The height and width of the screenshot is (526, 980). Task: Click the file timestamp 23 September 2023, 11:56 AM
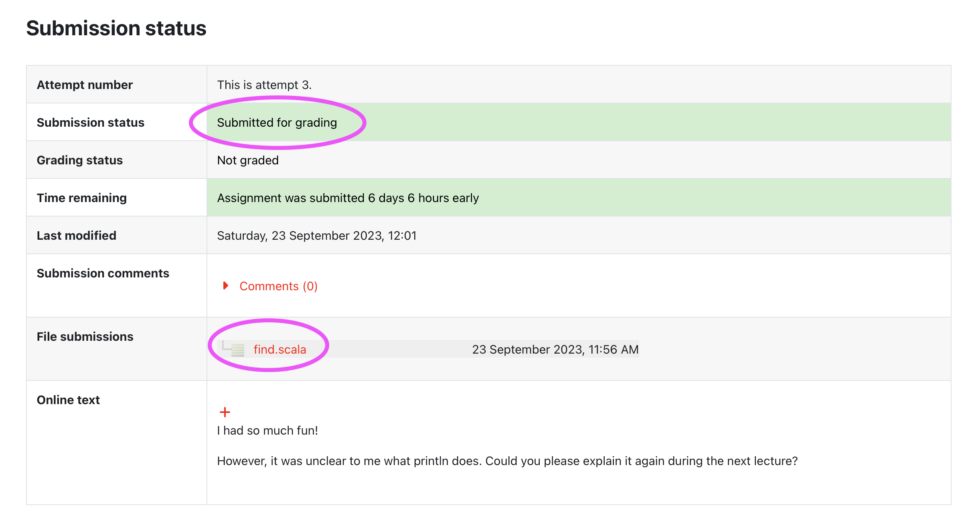tap(555, 350)
